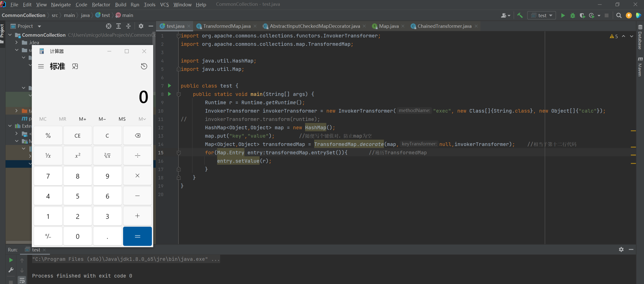This screenshot has width=644, height=284.
Task: Open Project view mode dropdown
Action: pyautogui.click(x=39, y=26)
